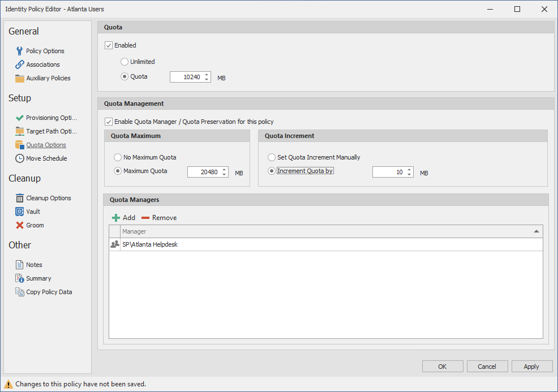
Task: Open the Notes section in sidebar
Action: 34,265
